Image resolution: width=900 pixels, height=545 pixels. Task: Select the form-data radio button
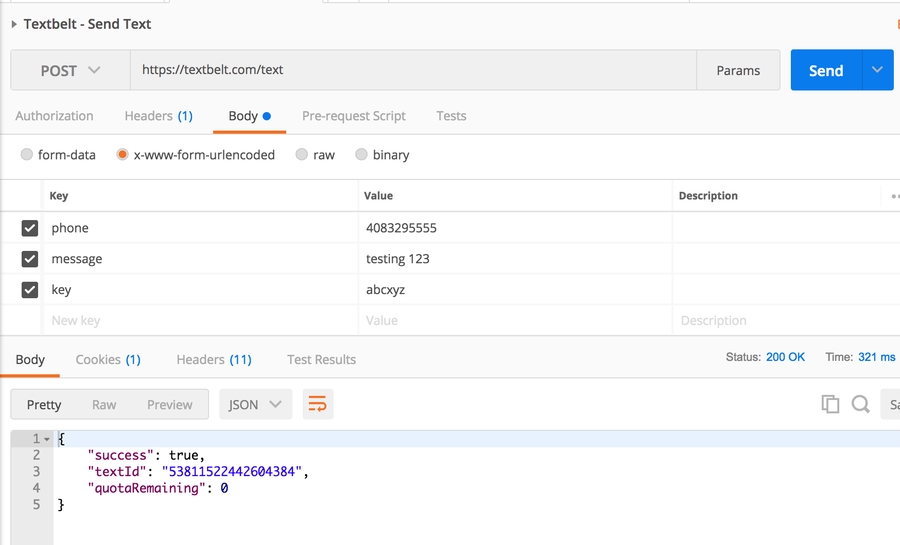(x=27, y=155)
